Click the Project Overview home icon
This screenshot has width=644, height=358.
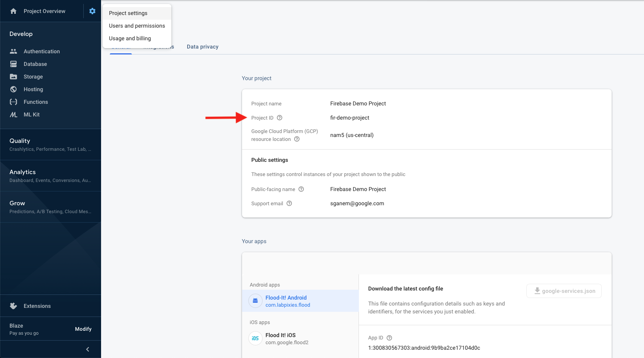pyautogui.click(x=13, y=11)
